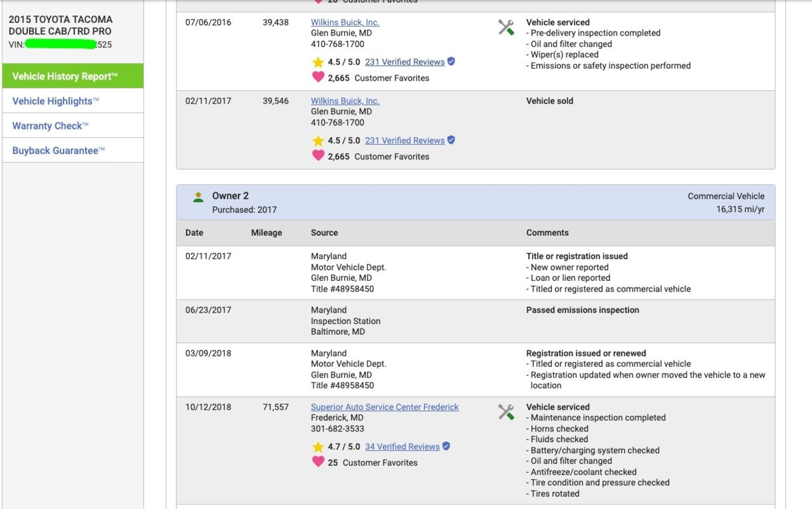Click Owner 2 person icon
The height and width of the screenshot is (509, 812).
(199, 197)
